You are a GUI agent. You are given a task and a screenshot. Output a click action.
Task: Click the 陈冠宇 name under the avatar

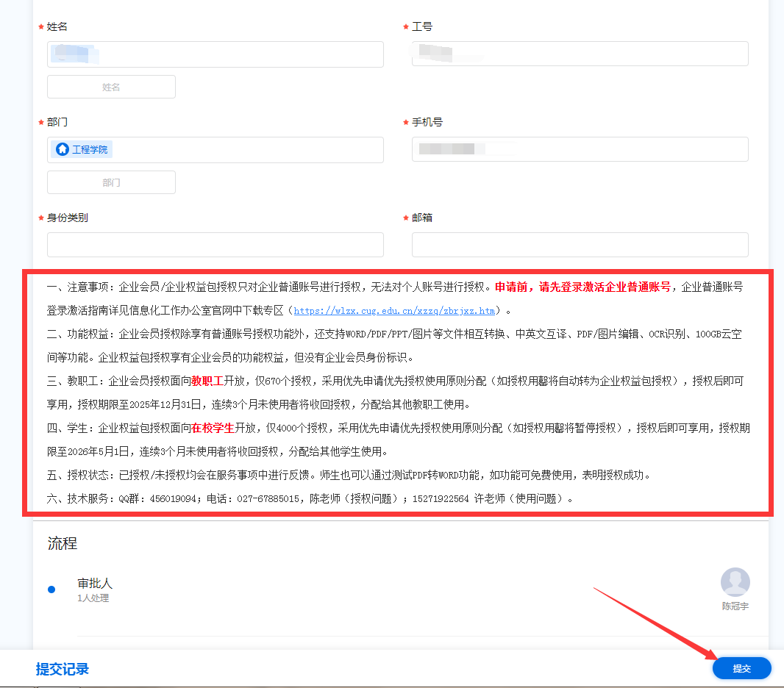tap(735, 606)
